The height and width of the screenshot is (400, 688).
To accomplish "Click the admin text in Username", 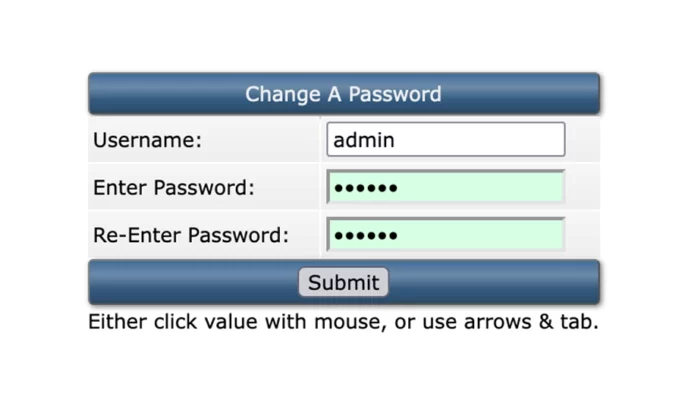I will click(x=364, y=140).
